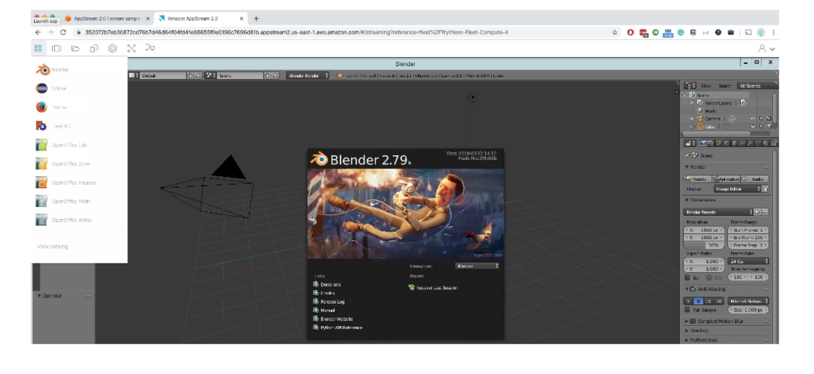Open the AppStream My Files folder icon
The height and width of the screenshot is (374, 814).
(75, 48)
